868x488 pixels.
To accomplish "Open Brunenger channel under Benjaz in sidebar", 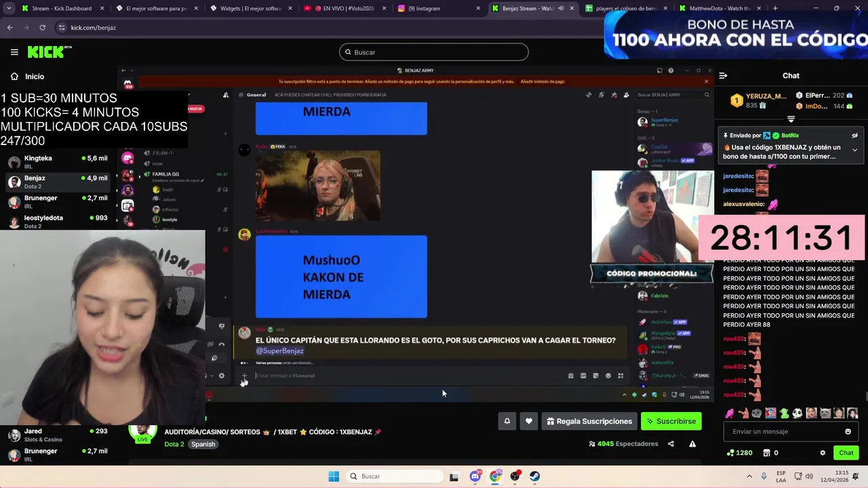I will pyautogui.click(x=58, y=201).
